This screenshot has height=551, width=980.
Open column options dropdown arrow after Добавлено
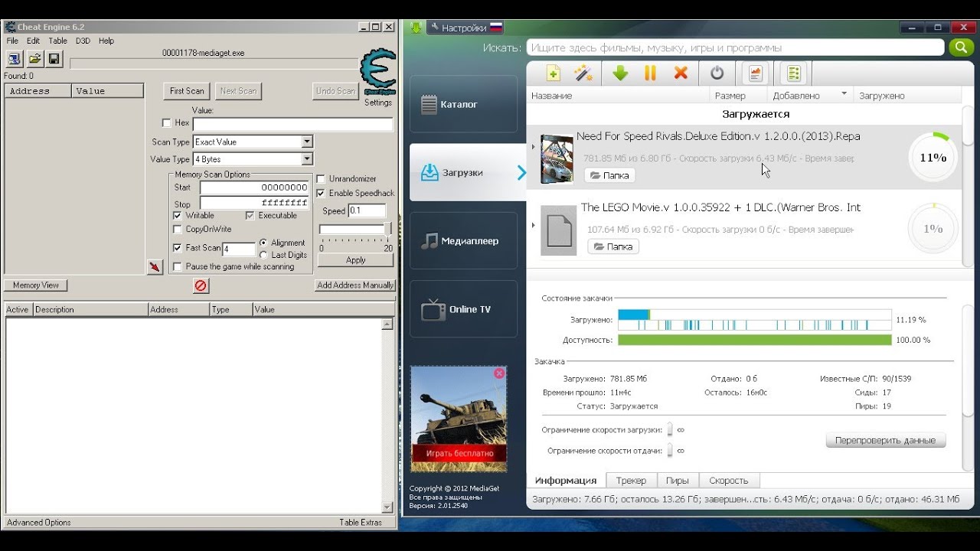pyautogui.click(x=844, y=94)
